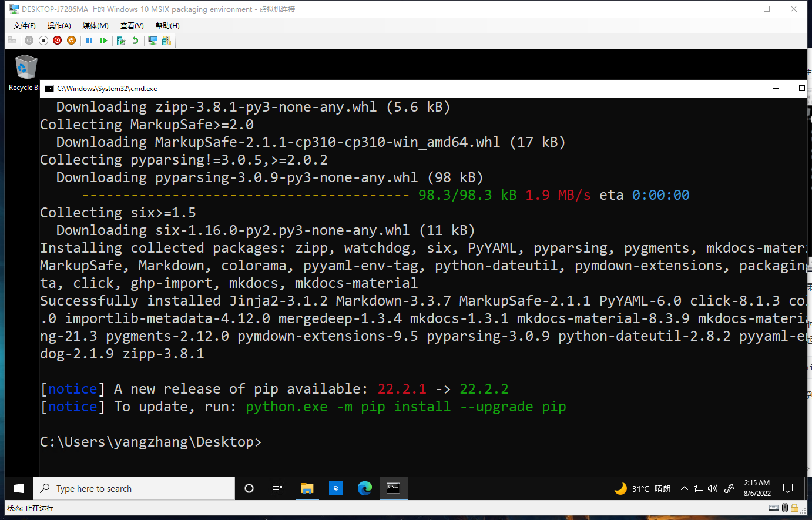The image size is (812, 520).
Task: Click the orange Save state power icon
Action: 71,41
